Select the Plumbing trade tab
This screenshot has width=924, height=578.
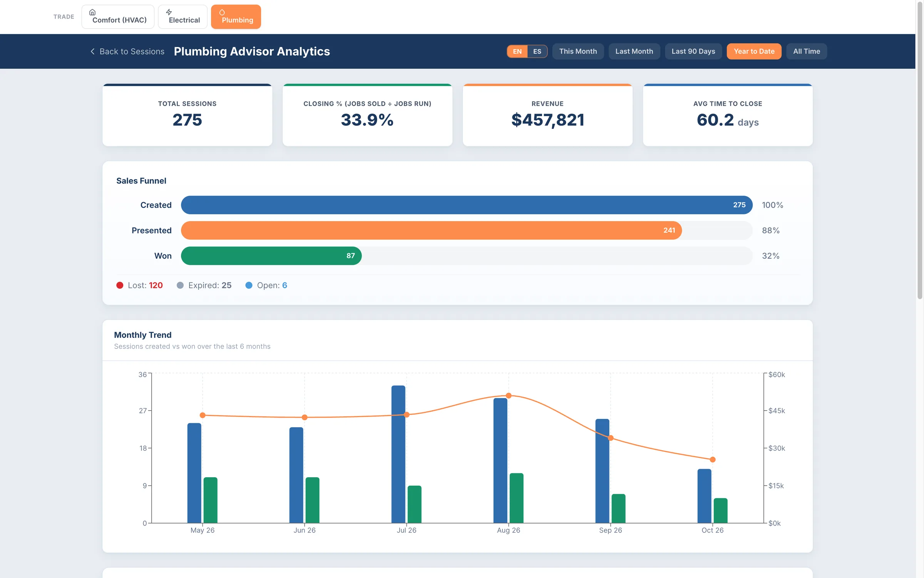click(x=236, y=17)
